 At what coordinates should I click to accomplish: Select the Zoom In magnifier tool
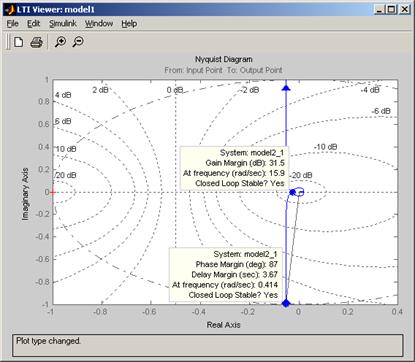pos(60,42)
